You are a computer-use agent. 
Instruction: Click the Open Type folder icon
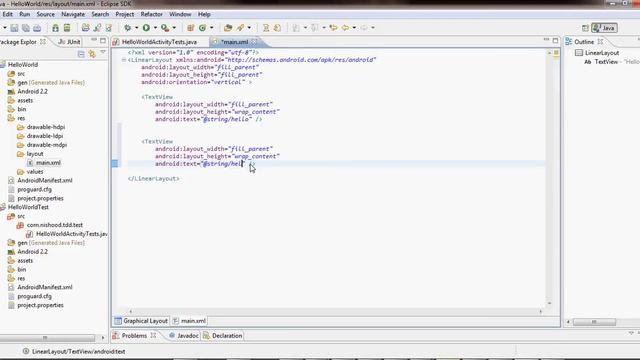pos(228,28)
